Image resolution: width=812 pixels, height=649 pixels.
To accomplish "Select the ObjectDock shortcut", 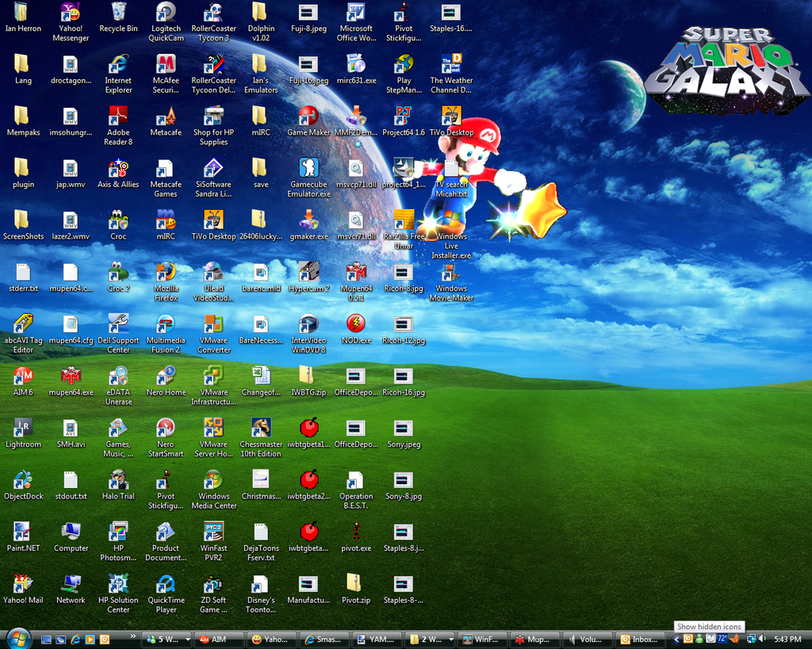I will 23,486.
